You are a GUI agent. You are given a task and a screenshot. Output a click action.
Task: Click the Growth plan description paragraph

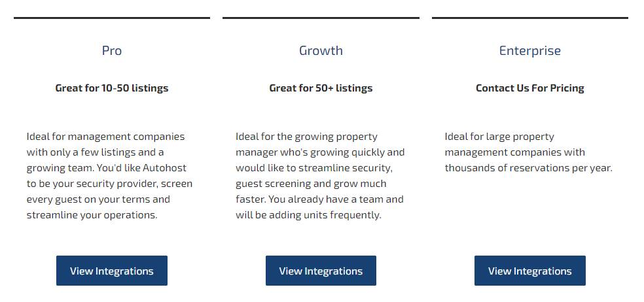320,176
